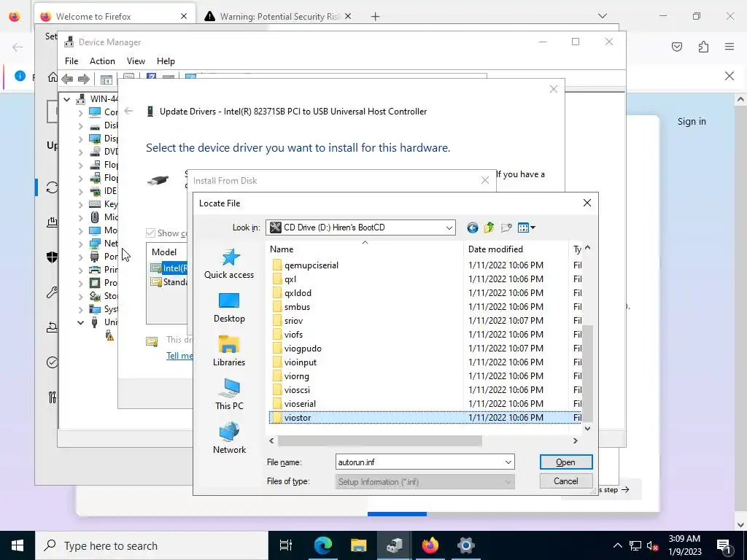Viewport: 747px width, 560px height.
Task: Open Firefox application menu hamburger button
Action: [x=729, y=47]
